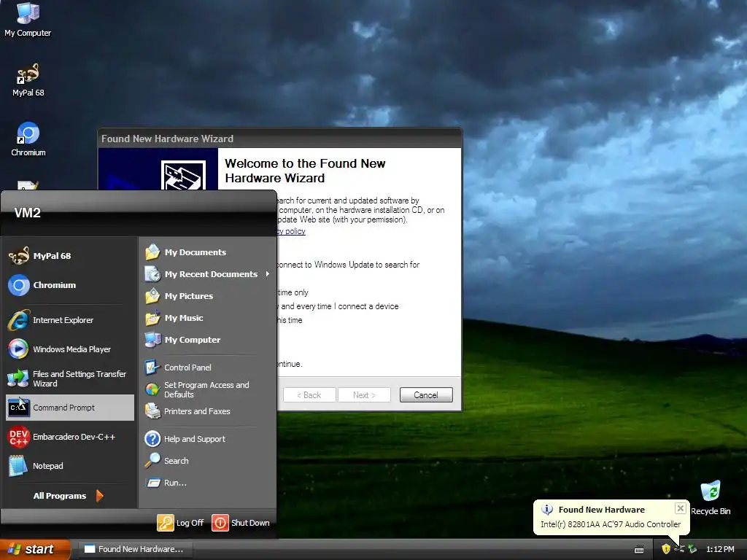747x560 pixels.
Task: Click the hardware device tray icon
Action: click(x=693, y=549)
